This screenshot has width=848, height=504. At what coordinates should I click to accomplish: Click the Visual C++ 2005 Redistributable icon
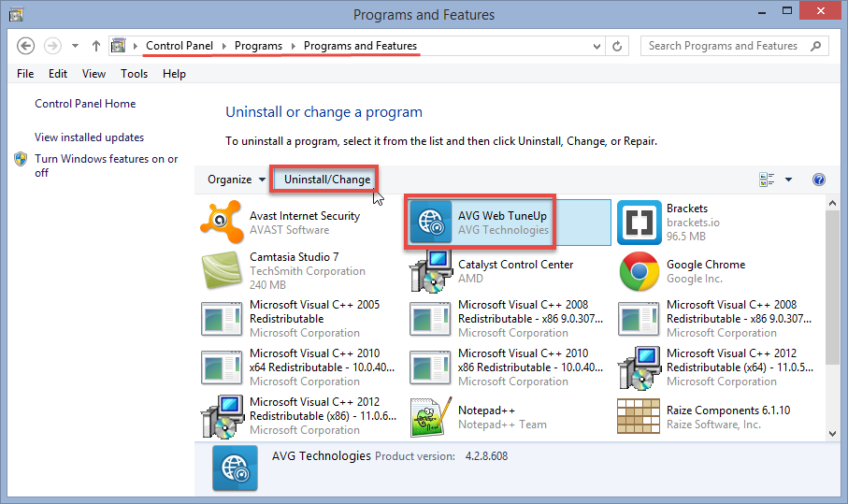point(222,319)
